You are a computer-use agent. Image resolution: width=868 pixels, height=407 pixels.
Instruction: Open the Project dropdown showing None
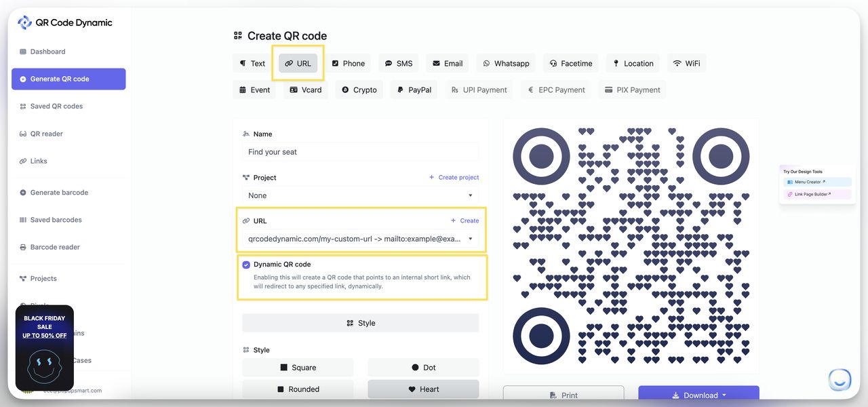pos(360,195)
